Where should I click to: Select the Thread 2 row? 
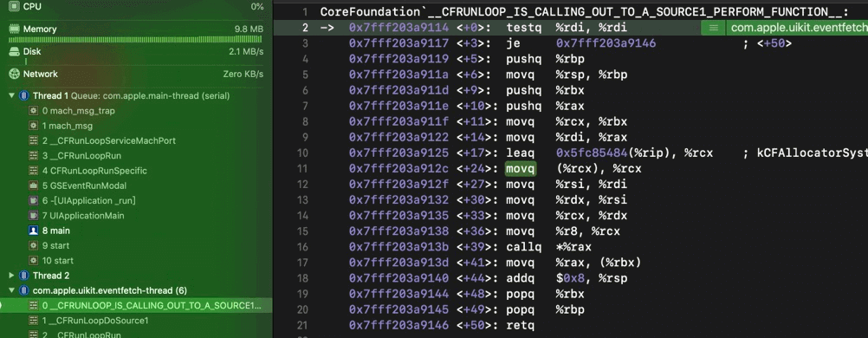pyautogui.click(x=136, y=276)
